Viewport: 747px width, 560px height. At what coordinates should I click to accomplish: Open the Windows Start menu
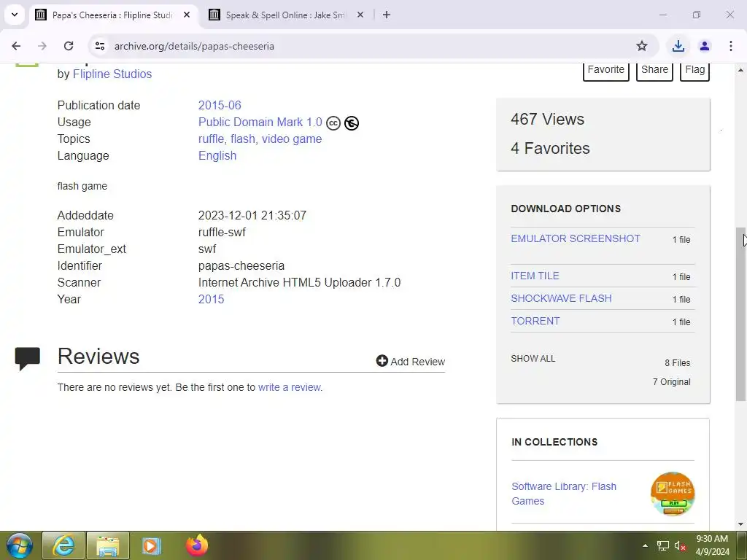(19, 545)
